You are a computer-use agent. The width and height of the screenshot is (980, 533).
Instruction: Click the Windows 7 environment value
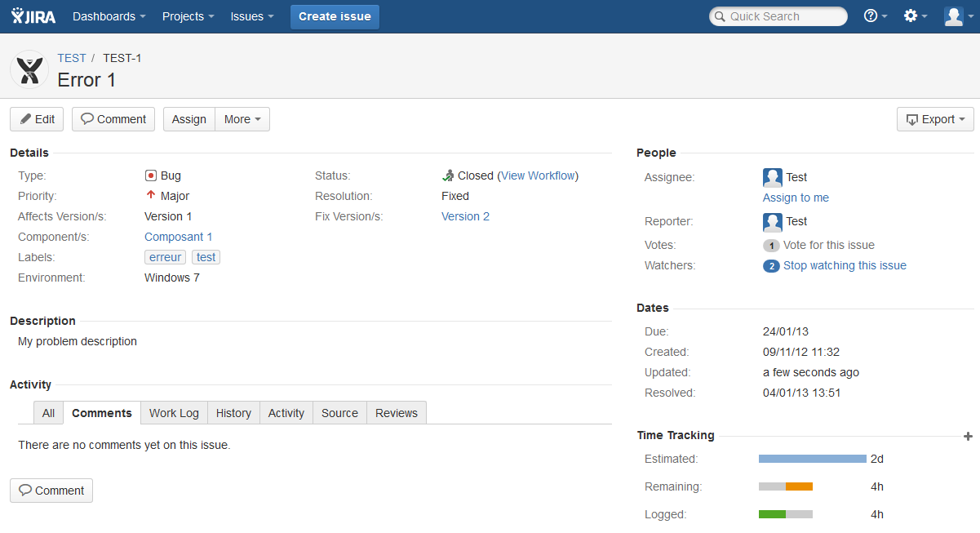(172, 278)
